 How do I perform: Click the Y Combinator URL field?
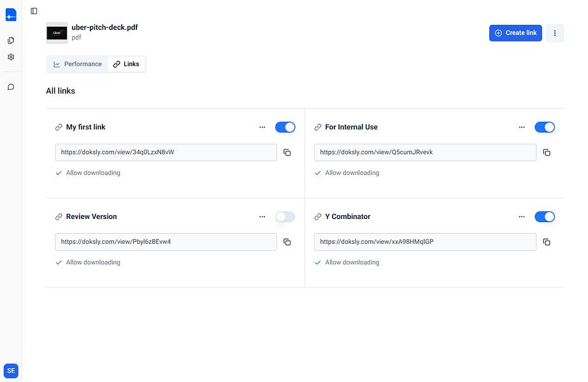(x=426, y=242)
